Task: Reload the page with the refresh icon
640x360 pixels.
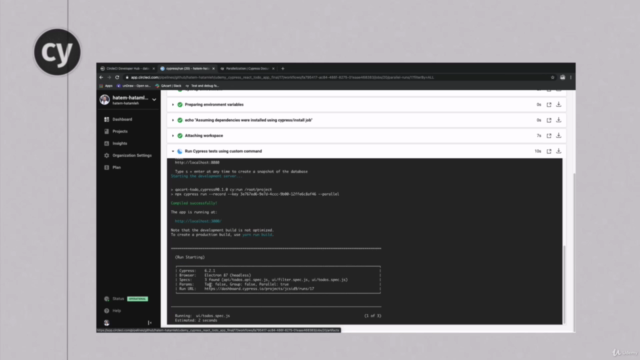Action: [117, 77]
